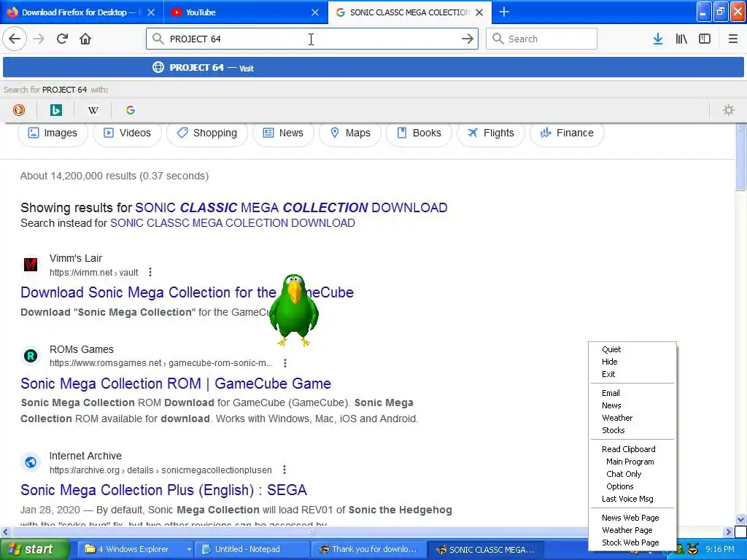
Task: Close the YouTube tab
Action: [x=315, y=12]
